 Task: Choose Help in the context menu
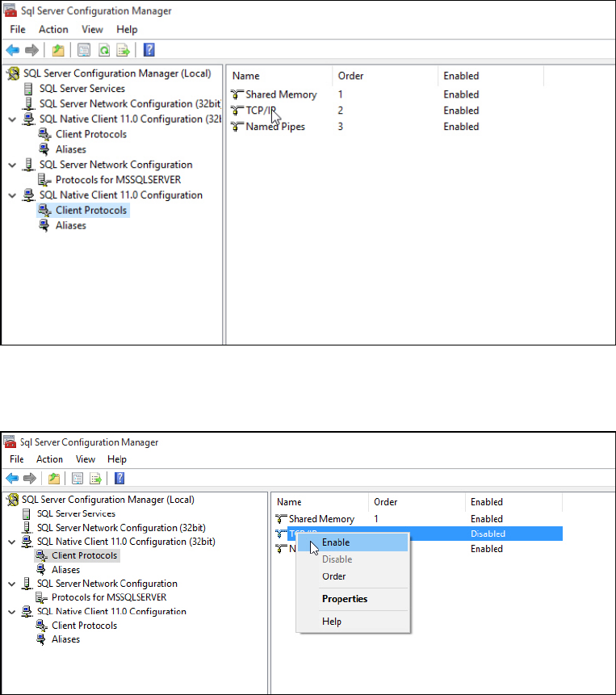coord(353,622)
